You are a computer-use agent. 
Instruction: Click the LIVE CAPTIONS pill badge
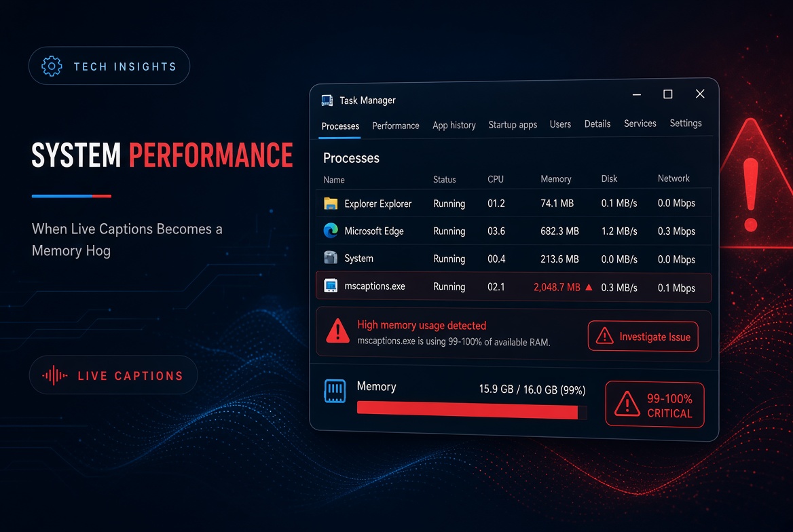(113, 375)
